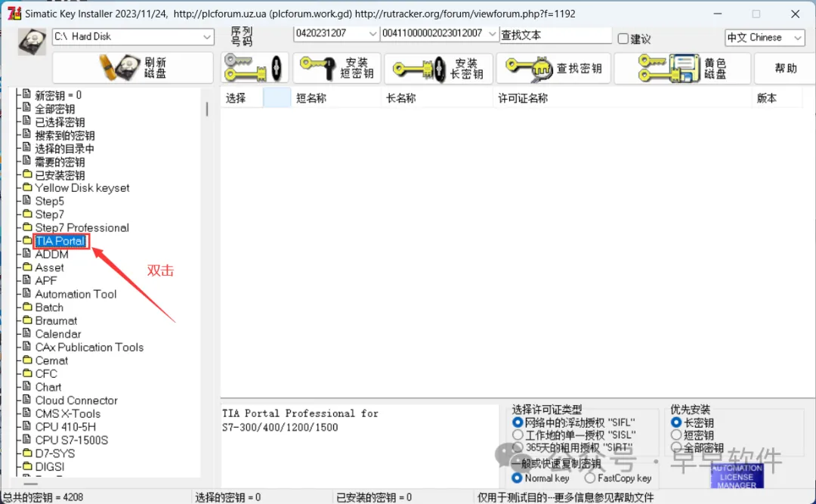The width and height of the screenshot is (816, 504).
Task: Select Cloud Connector tree item
Action: (76, 400)
